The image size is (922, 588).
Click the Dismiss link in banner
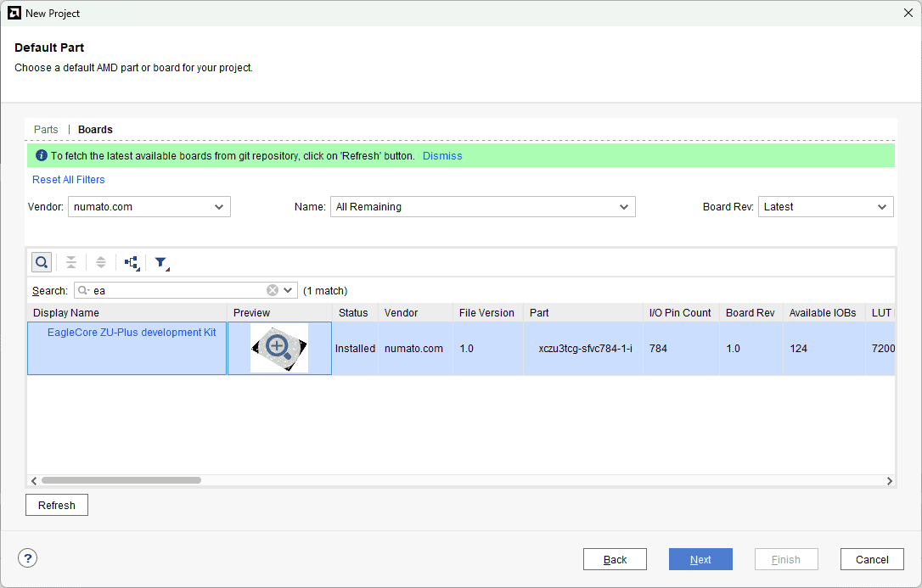[442, 156]
